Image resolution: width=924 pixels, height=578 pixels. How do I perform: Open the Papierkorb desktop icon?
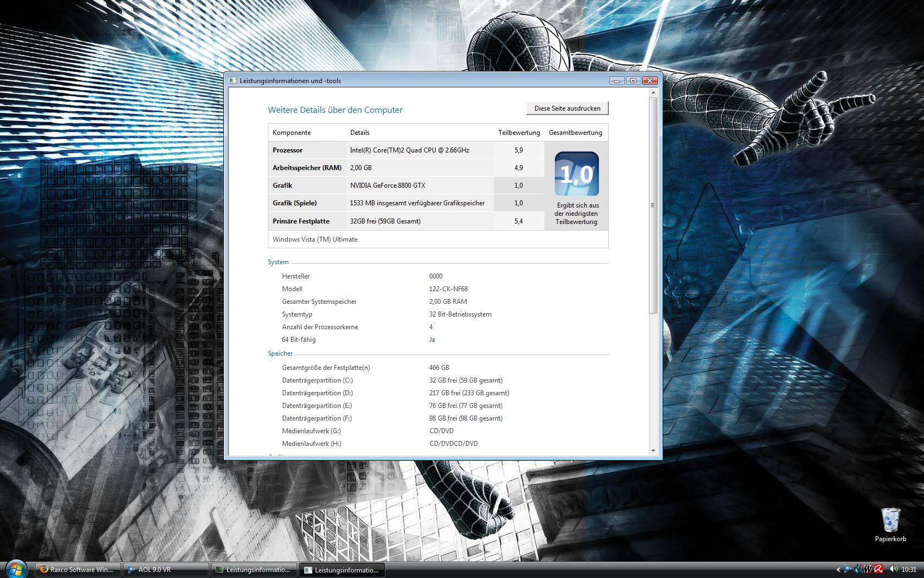(x=890, y=525)
